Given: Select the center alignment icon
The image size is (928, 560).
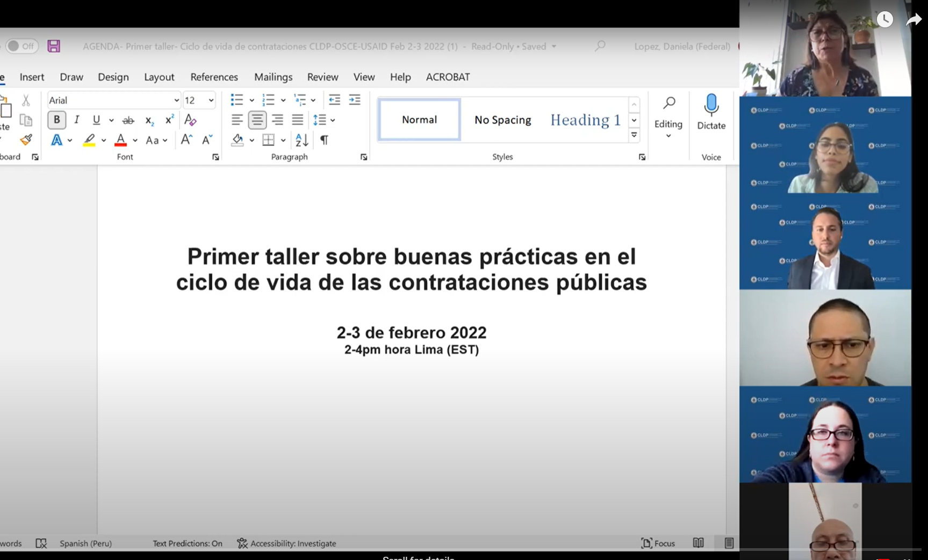Looking at the screenshot, I should coord(257,120).
